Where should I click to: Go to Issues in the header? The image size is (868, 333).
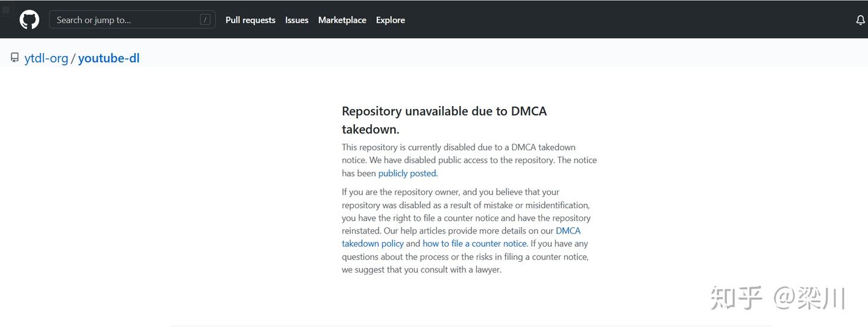(x=297, y=20)
